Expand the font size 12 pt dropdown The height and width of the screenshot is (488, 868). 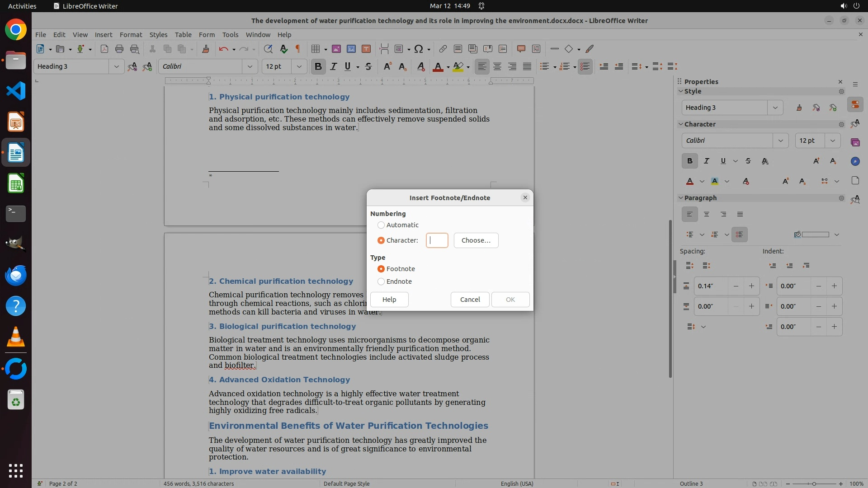click(299, 66)
